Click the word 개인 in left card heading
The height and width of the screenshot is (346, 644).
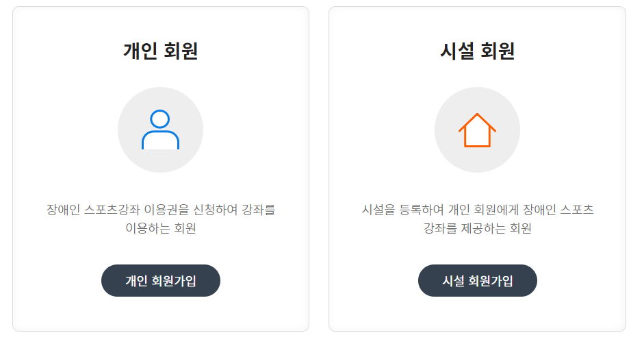click(x=140, y=51)
